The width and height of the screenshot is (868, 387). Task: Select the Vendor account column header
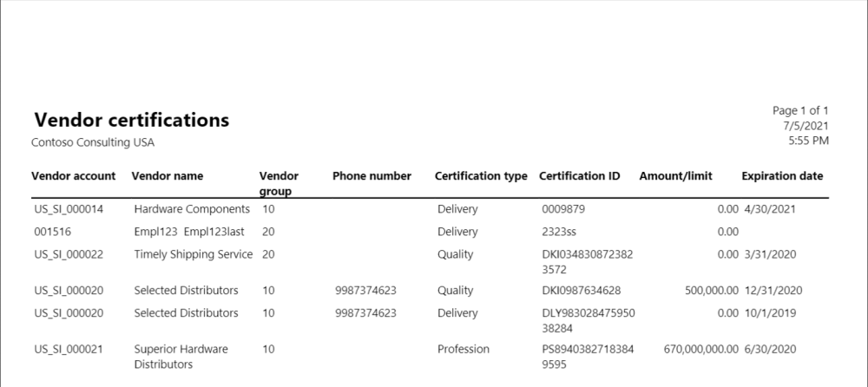pyautogui.click(x=73, y=176)
